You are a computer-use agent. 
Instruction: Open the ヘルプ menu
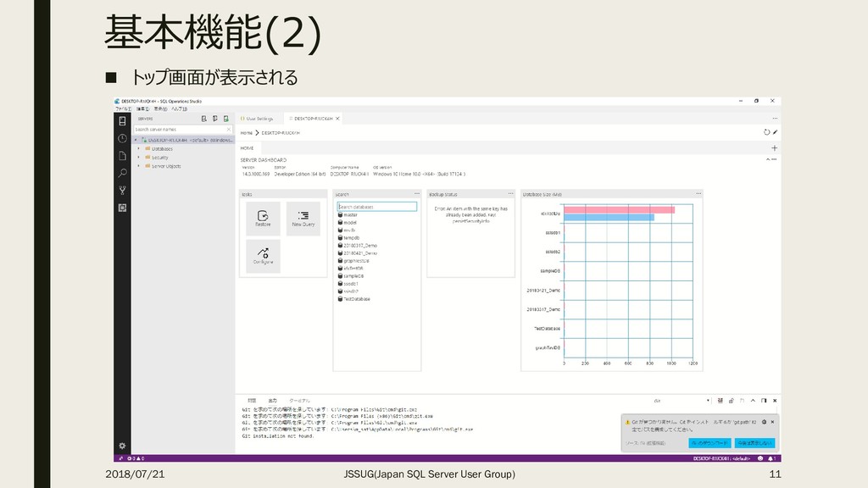point(180,109)
